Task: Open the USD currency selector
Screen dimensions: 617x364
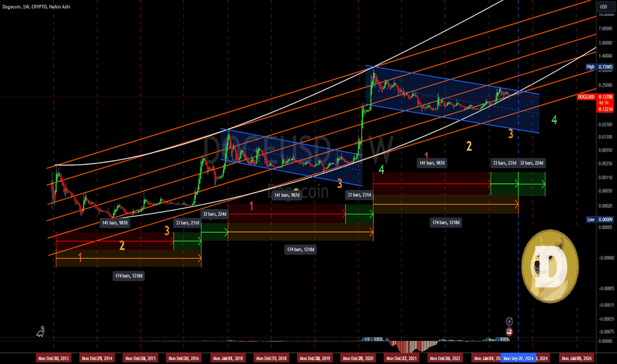Action: coord(603,7)
